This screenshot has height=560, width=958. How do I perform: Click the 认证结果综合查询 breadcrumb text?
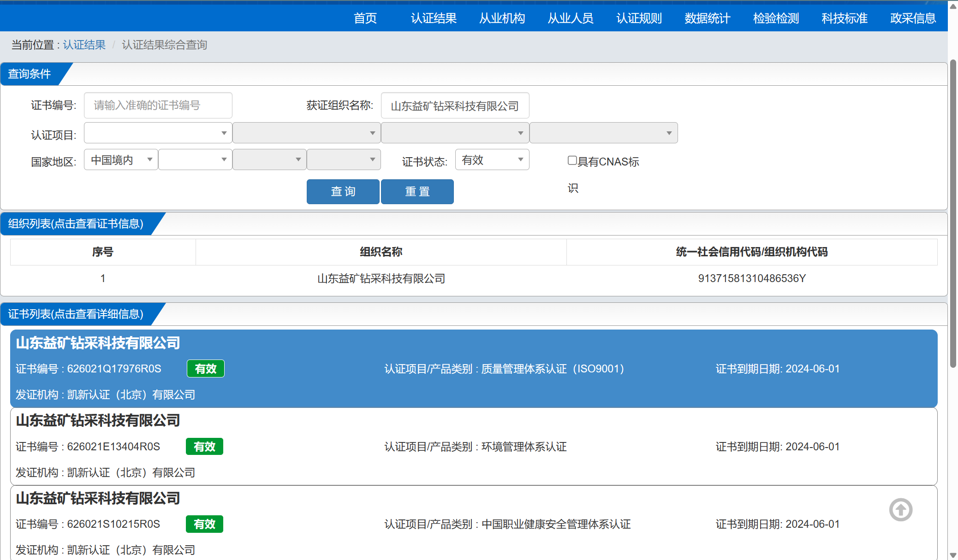164,45
